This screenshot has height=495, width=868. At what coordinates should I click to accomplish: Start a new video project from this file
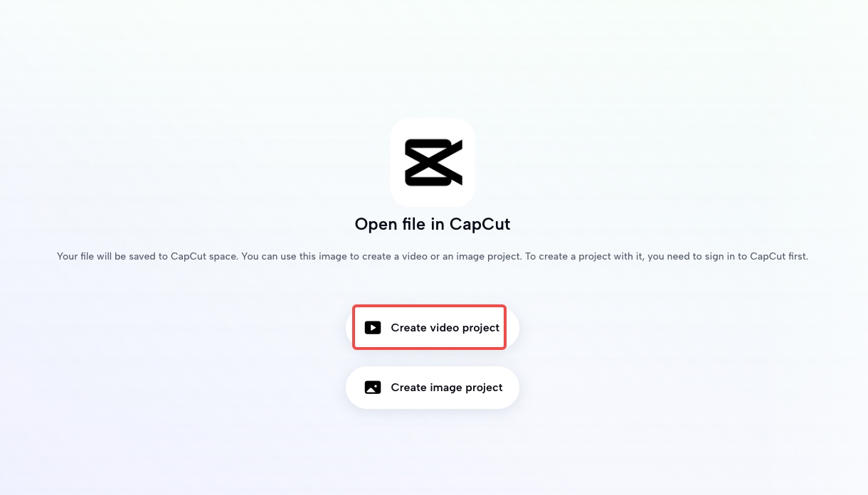[x=433, y=328]
